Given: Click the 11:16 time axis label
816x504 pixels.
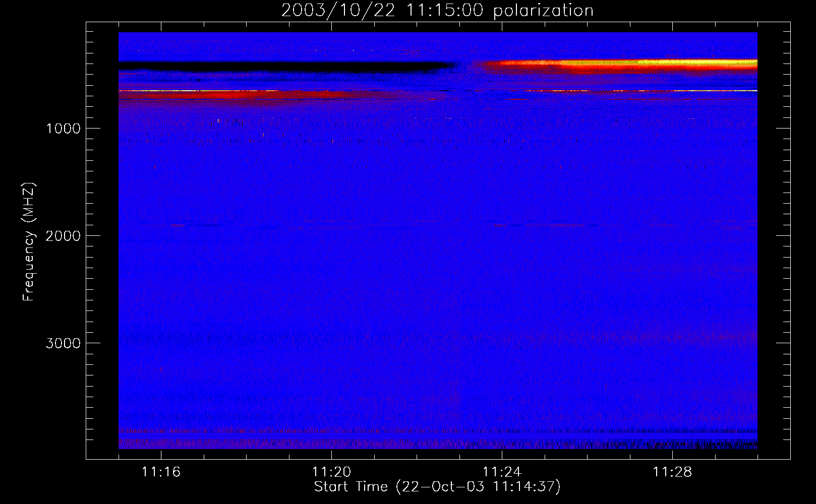Looking at the screenshot, I should (x=161, y=472).
